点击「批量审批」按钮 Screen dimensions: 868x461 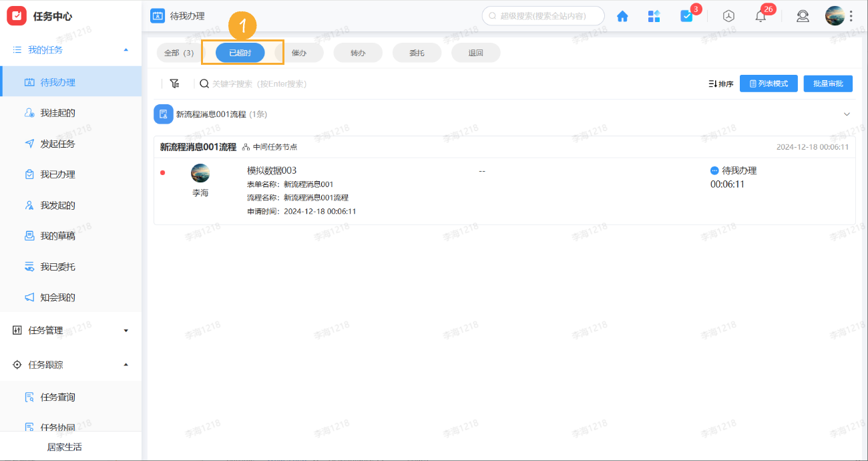click(828, 83)
